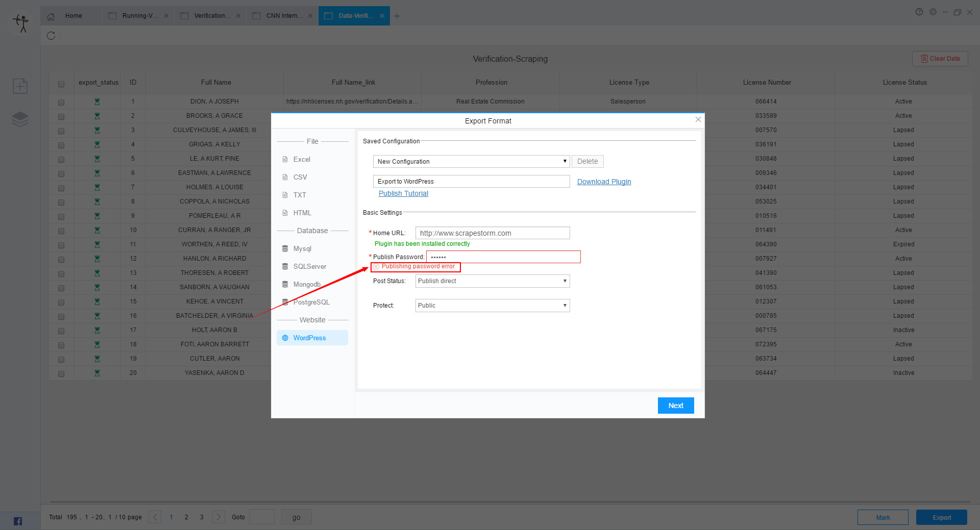Check the box for EASTMAN, A LAWRENCE row
This screenshot has width=980, height=530.
61,174
